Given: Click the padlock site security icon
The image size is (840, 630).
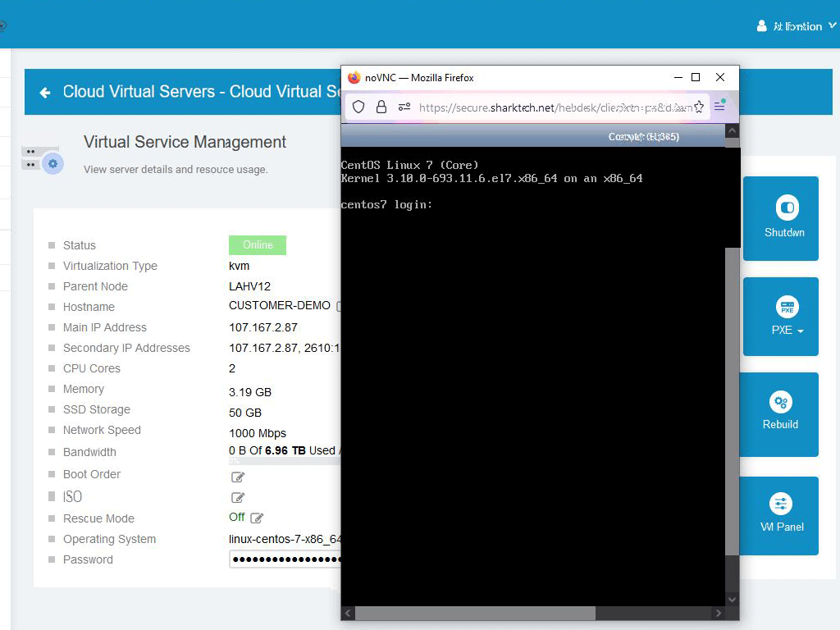Looking at the screenshot, I should (x=381, y=107).
